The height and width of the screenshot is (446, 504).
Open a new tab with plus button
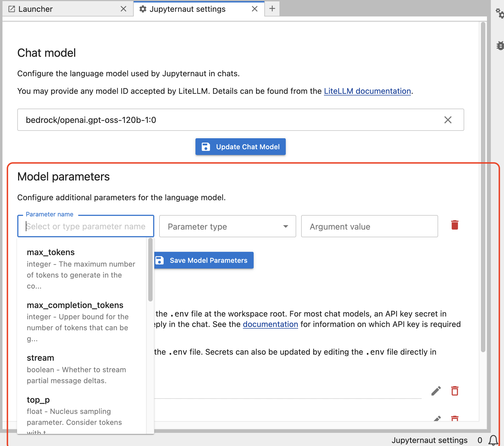coord(272,9)
